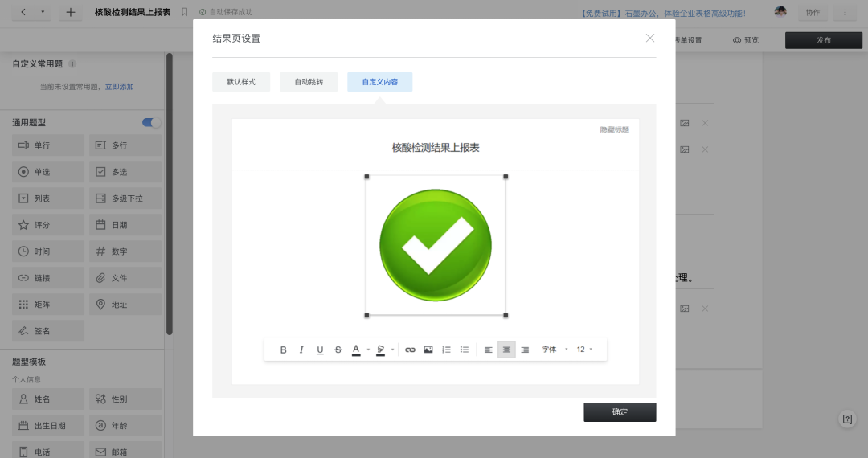Add a 列表 list question
The width and height of the screenshot is (868, 458).
click(48, 198)
